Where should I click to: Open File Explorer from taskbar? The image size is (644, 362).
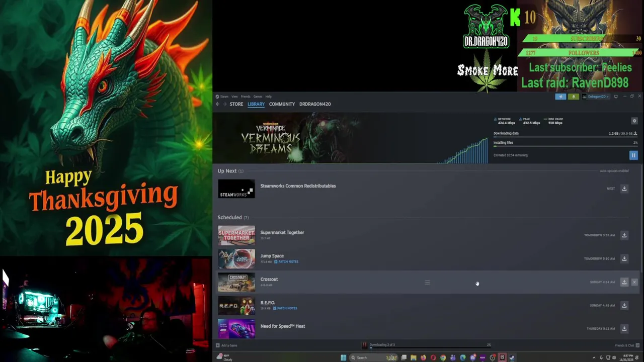point(413,357)
